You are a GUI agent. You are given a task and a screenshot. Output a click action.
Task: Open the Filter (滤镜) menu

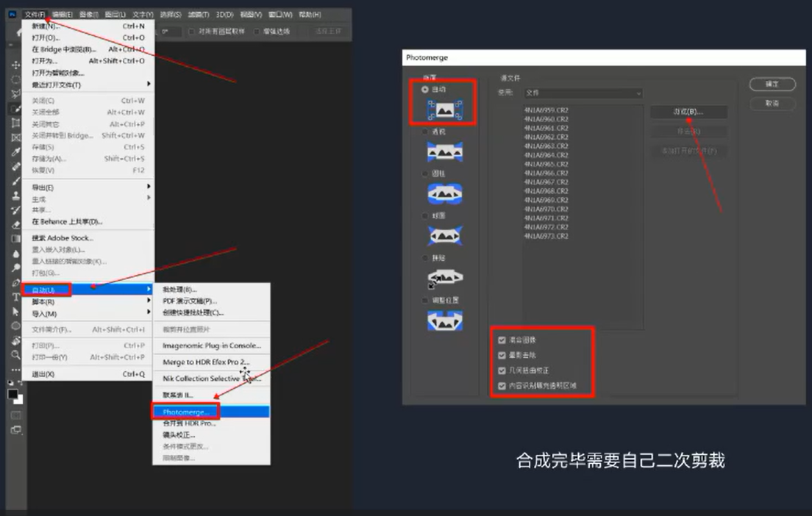pyautogui.click(x=199, y=14)
